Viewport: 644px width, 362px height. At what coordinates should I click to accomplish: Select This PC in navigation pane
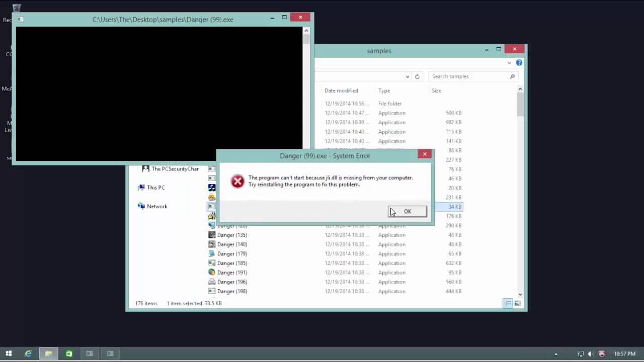[155, 188]
